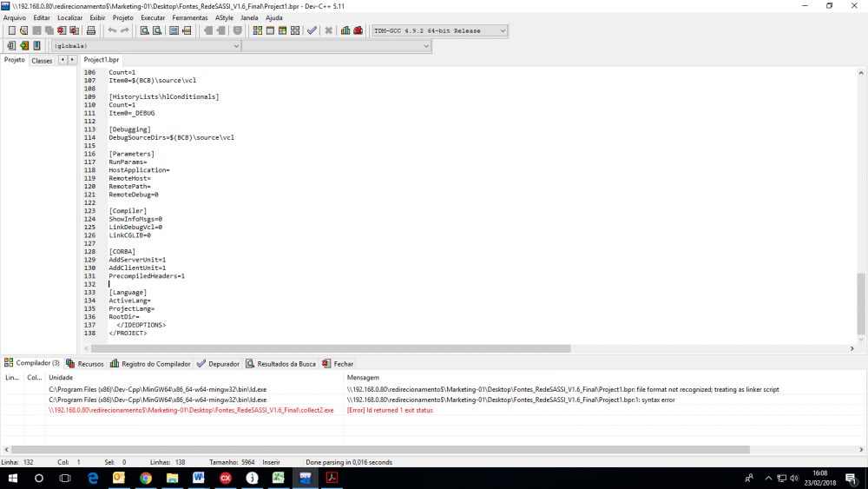Open the Projeto menu
868x489 pixels.
click(x=123, y=17)
